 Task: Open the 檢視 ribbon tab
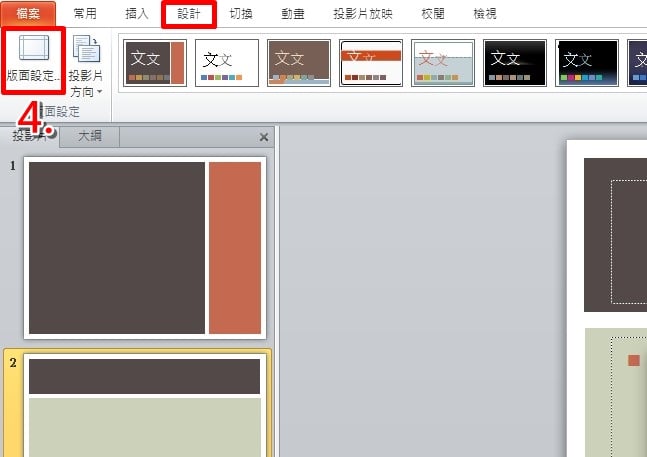point(485,14)
